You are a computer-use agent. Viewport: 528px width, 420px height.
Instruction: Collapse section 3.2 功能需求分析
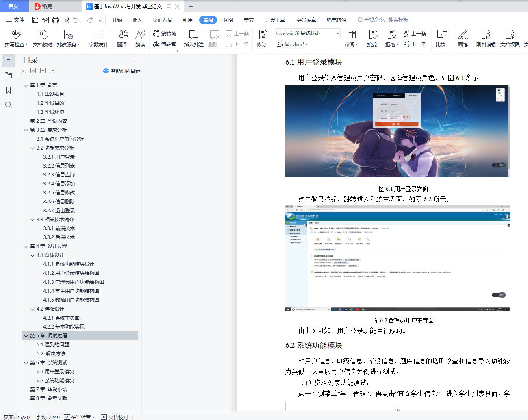tap(33, 148)
